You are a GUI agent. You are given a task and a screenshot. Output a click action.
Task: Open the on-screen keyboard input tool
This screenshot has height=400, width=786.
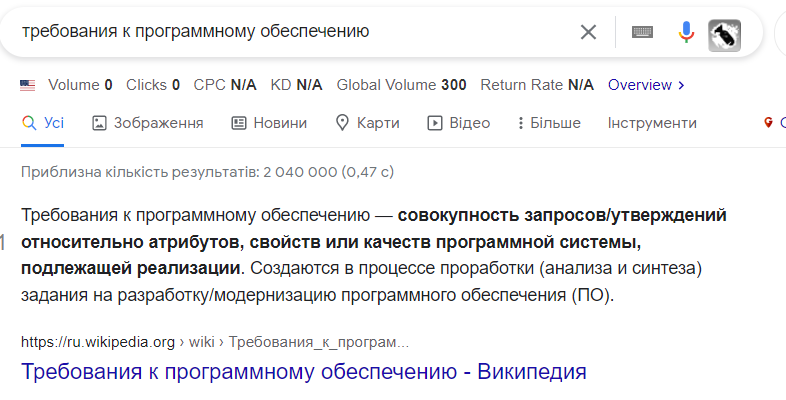642,32
